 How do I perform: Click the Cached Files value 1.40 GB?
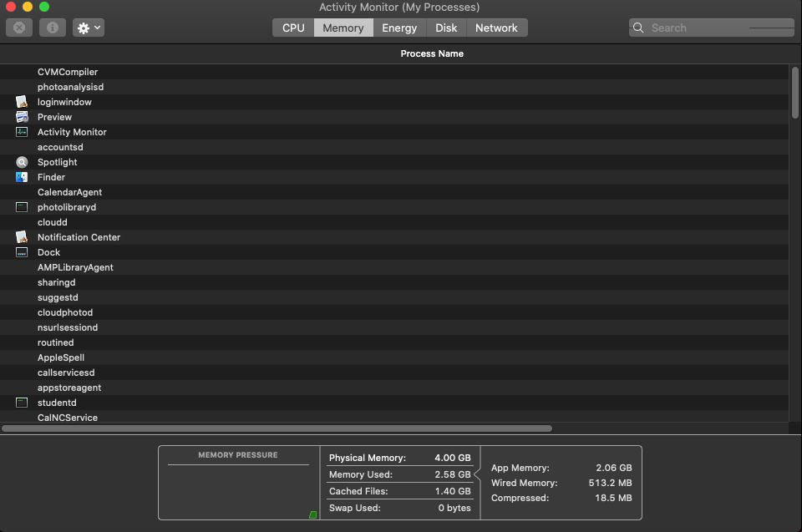tap(453, 491)
